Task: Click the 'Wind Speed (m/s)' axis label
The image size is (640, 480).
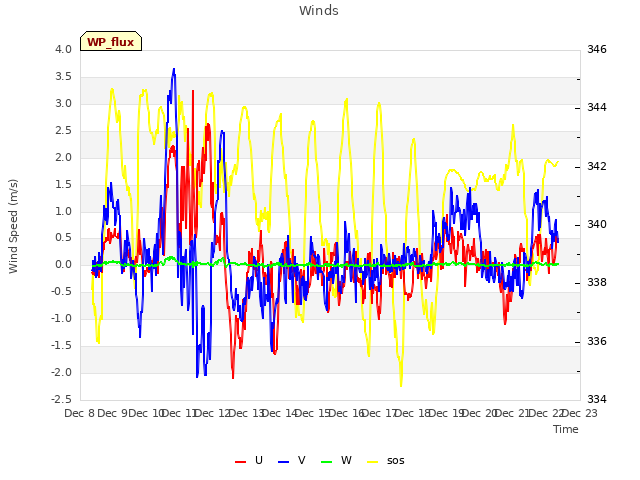Action: point(13,226)
